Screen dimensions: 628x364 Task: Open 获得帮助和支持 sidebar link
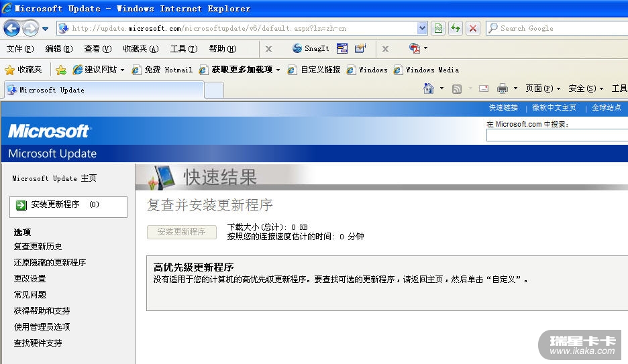pyautogui.click(x=42, y=311)
